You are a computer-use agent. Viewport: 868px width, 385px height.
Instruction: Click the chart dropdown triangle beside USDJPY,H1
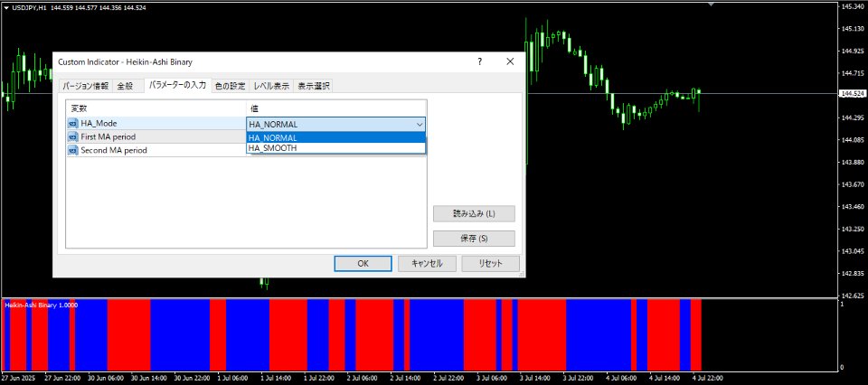point(6,8)
